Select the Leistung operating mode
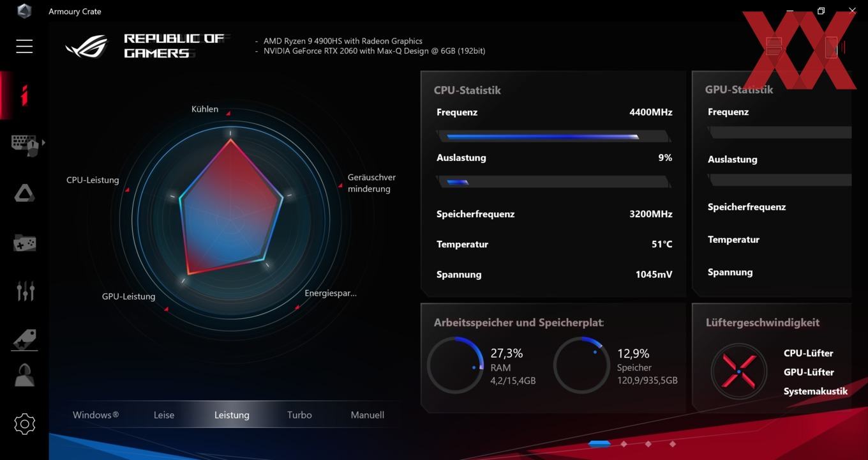 [232, 415]
